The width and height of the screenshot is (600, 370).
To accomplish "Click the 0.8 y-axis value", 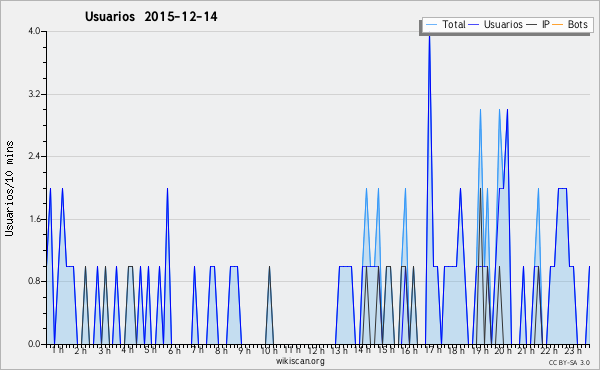I will pyautogui.click(x=34, y=281).
